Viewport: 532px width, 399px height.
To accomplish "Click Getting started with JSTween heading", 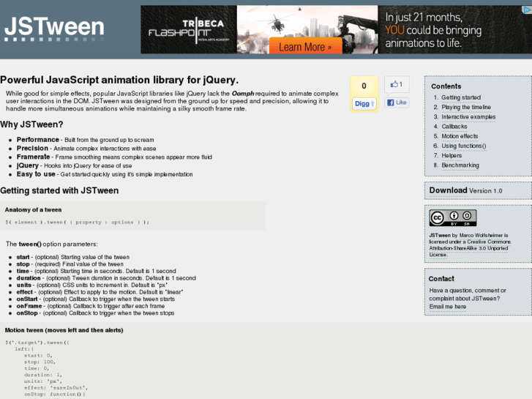I will (x=59, y=190).
